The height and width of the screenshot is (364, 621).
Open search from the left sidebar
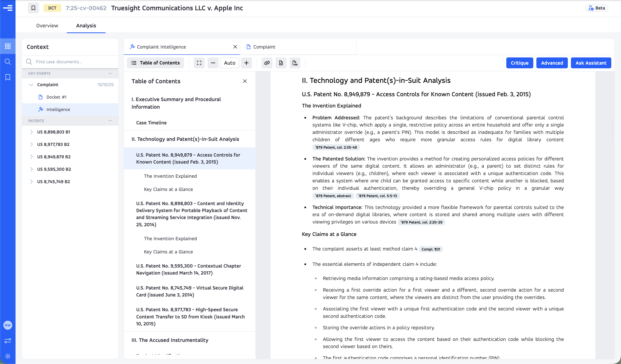tap(8, 62)
